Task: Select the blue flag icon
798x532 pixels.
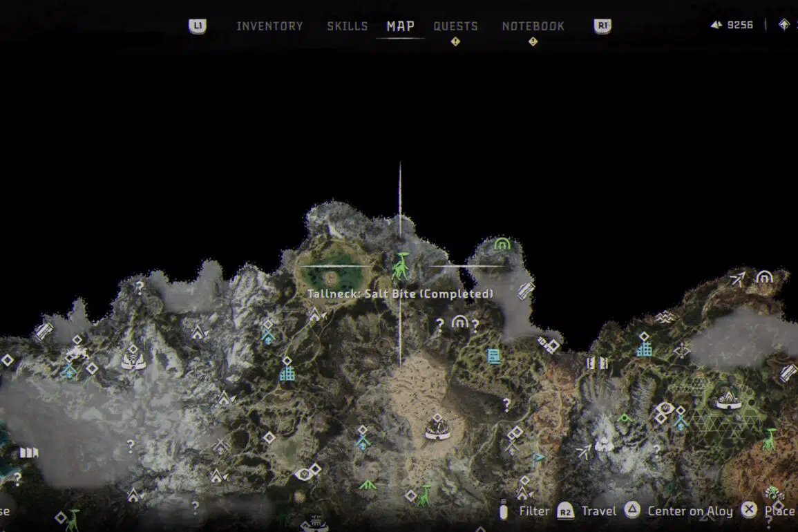Action: coord(538,459)
